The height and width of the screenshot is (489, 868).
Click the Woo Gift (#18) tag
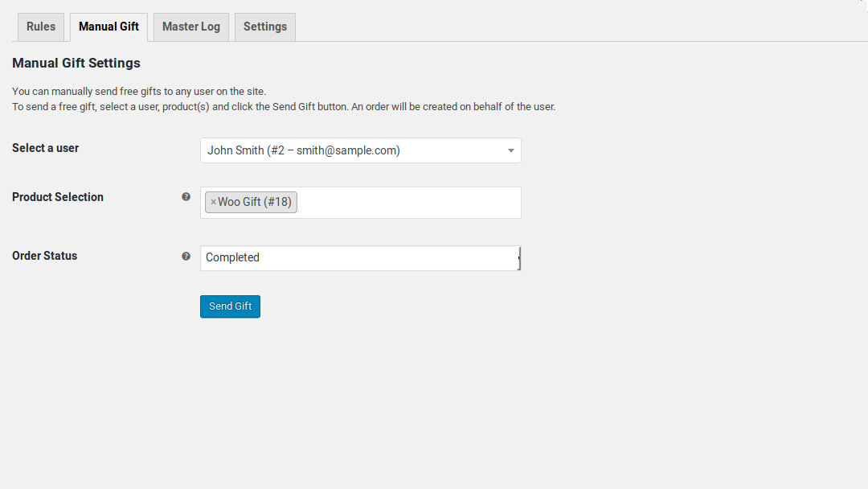(251, 202)
